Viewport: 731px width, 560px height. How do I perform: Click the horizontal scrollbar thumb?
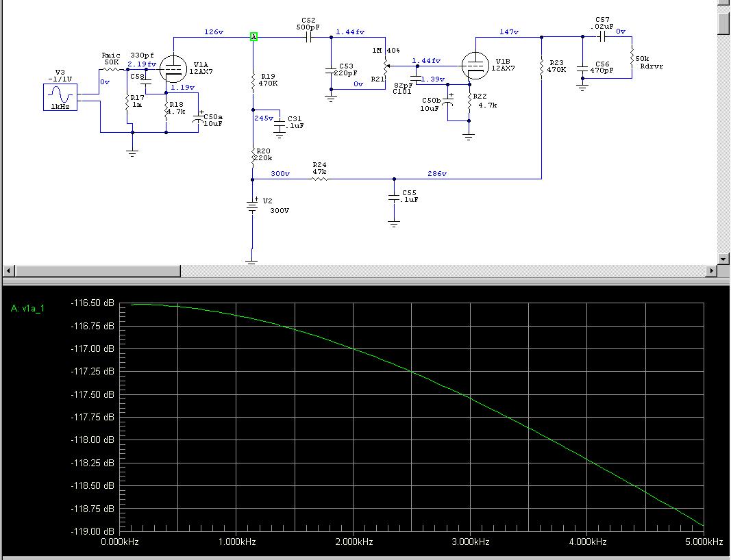[x=97, y=270]
